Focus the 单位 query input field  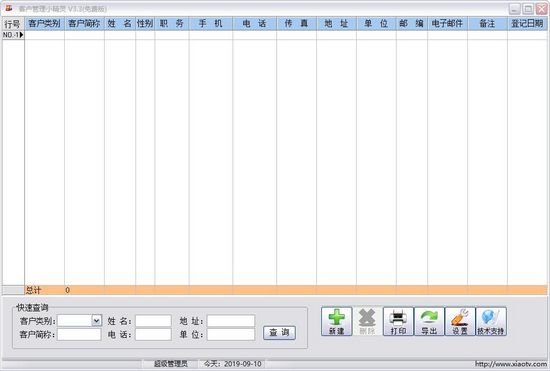tap(231, 334)
